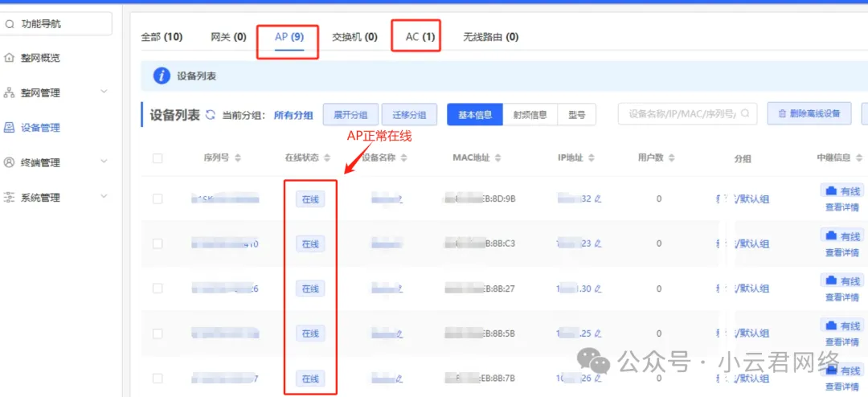
Task: Check the first device row checkbox
Action: coord(158,198)
